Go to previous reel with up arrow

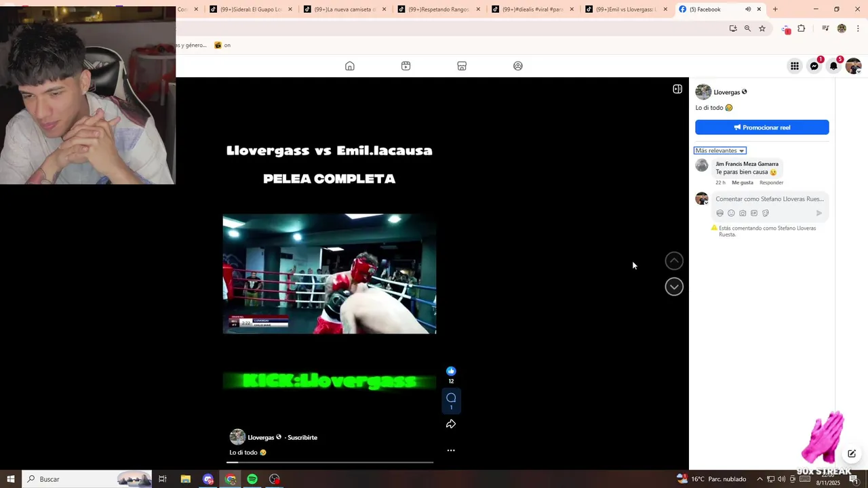(674, 261)
